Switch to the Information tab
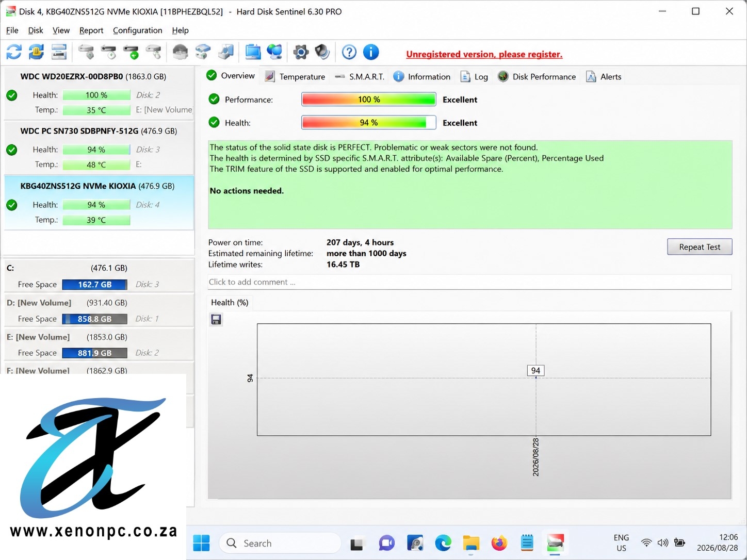 pyautogui.click(x=422, y=76)
